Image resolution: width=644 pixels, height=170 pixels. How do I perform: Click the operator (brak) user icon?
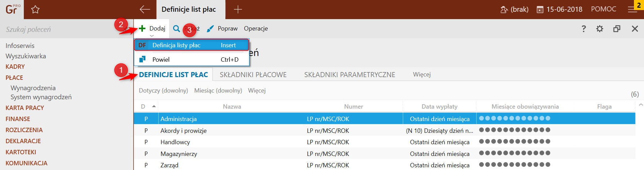(x=504, y=10)
